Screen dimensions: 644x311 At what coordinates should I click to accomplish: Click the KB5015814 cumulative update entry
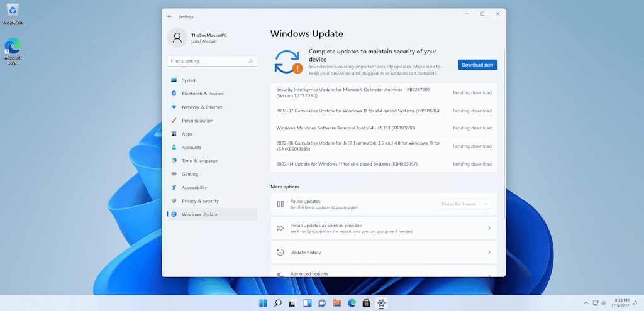pyautogui.click(x=384, y=111)
